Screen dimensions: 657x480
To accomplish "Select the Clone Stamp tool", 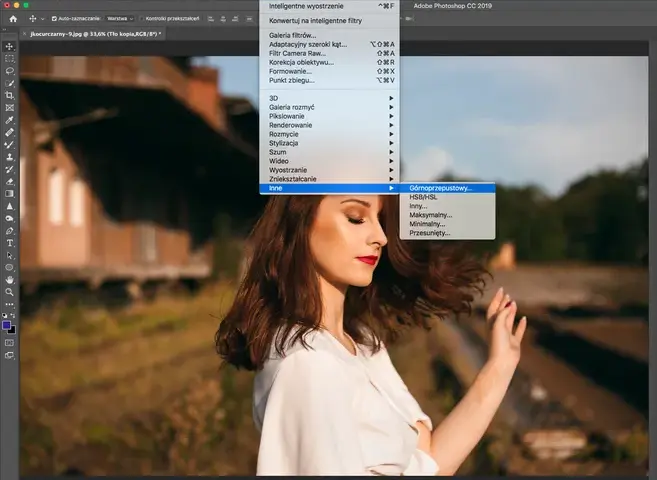I will click(9, 157).
